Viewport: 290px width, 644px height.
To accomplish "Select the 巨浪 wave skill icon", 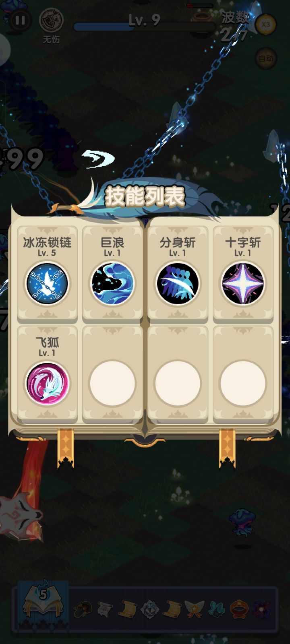I will (112, 283).
